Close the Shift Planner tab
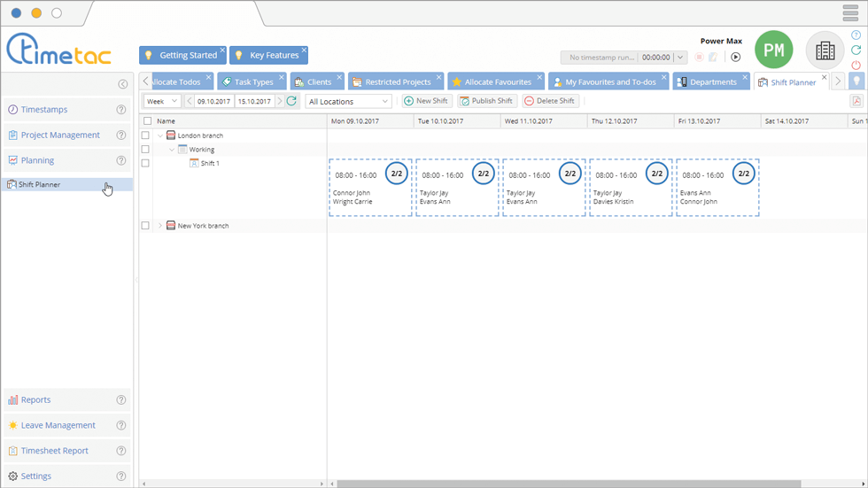Image resolution: width=868 pixels, height=488 pixels. (825, 77)
